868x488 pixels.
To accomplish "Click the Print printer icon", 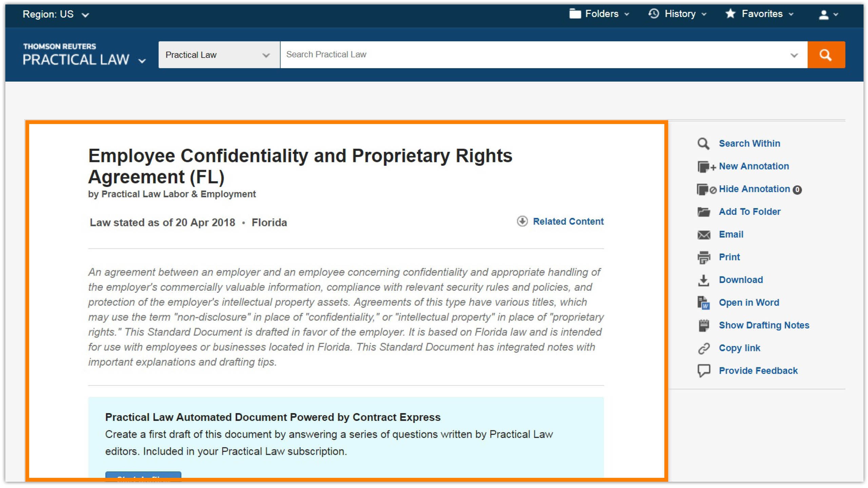I will pos(704,258).
